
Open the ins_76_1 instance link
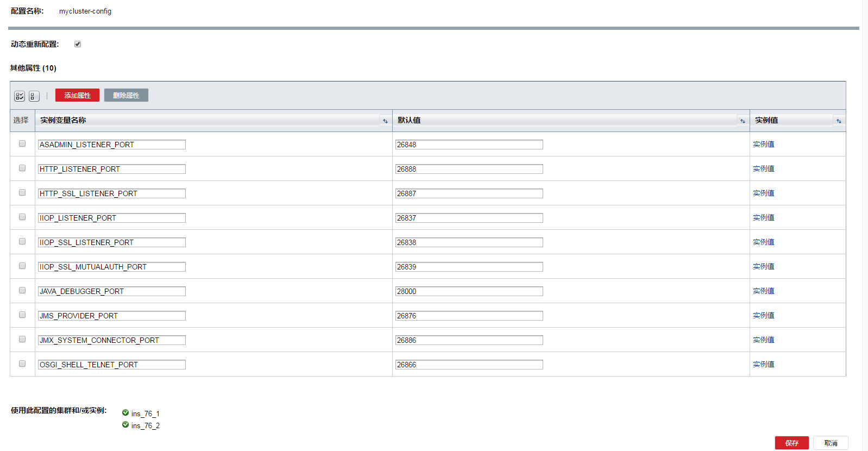click(145, 414)
